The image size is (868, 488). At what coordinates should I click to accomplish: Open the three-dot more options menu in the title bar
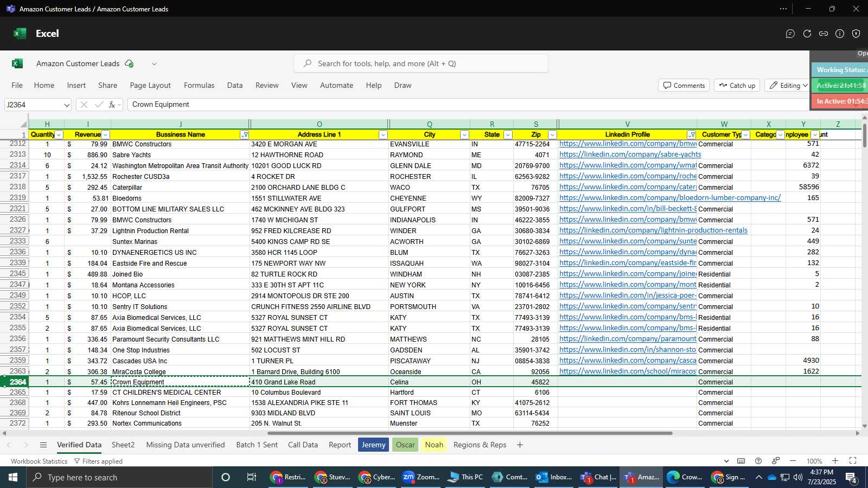pyautogui.click(x=783, y=9)
